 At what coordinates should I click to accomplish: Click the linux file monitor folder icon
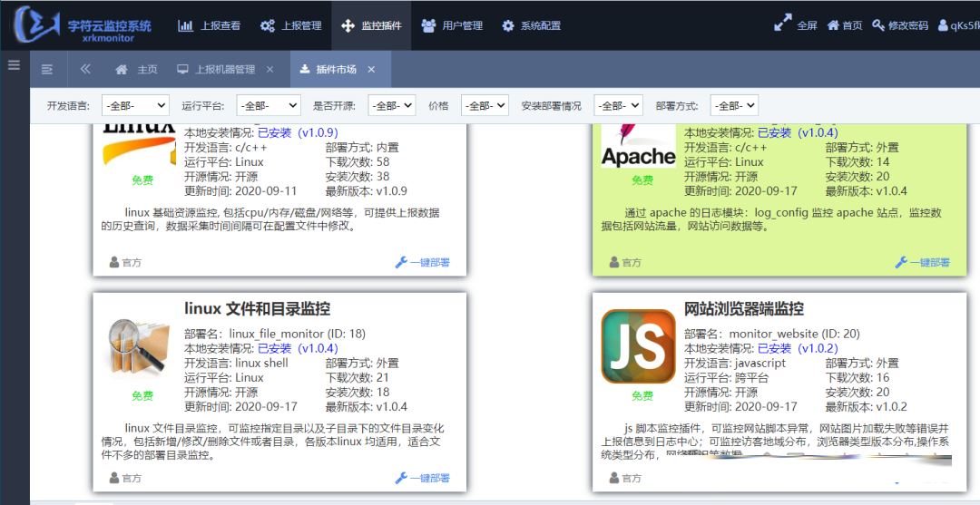(x=139, y=348)
